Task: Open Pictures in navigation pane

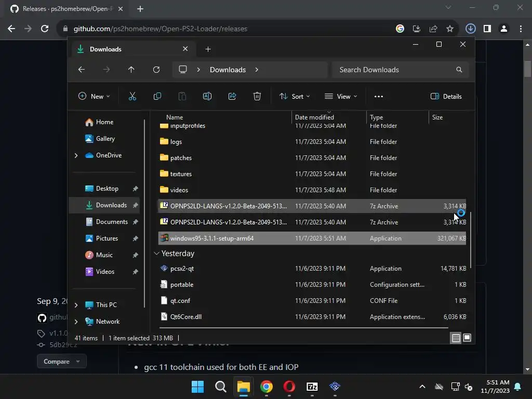Action: 107,238
